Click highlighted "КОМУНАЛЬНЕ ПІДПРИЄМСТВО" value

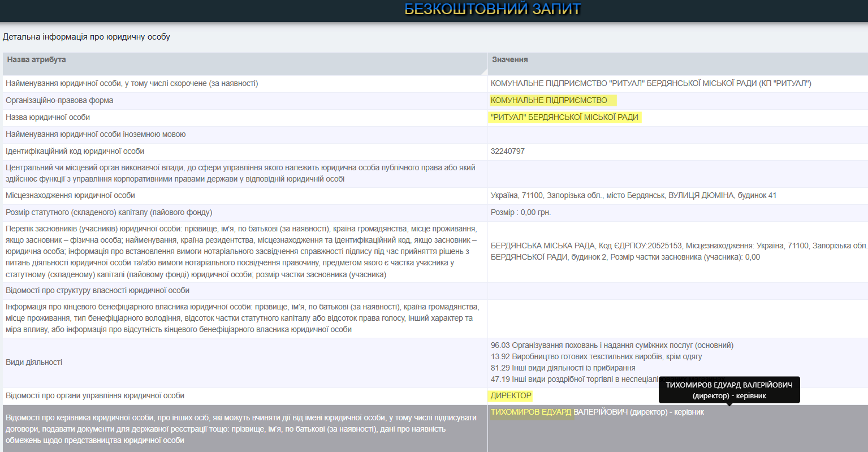(549, 101)
